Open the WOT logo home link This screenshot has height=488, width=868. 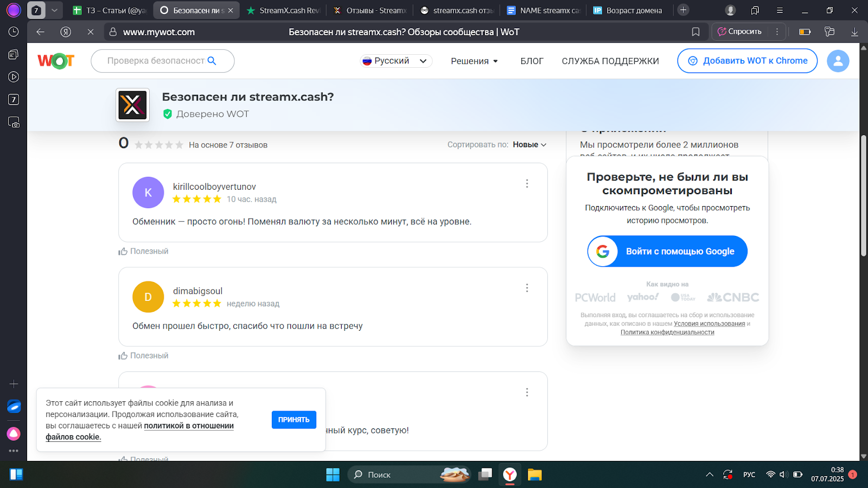click(x=56, y=61)
